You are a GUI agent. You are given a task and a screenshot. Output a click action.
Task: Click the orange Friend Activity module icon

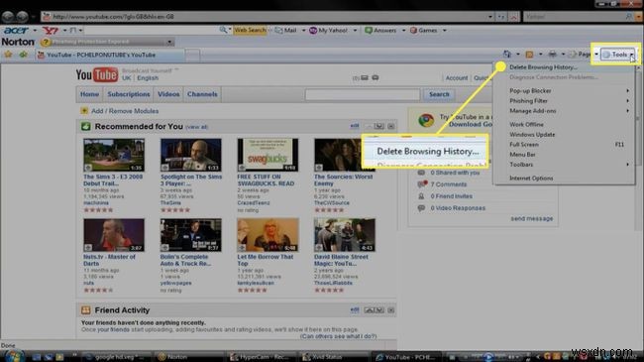(x=85, y=309)
